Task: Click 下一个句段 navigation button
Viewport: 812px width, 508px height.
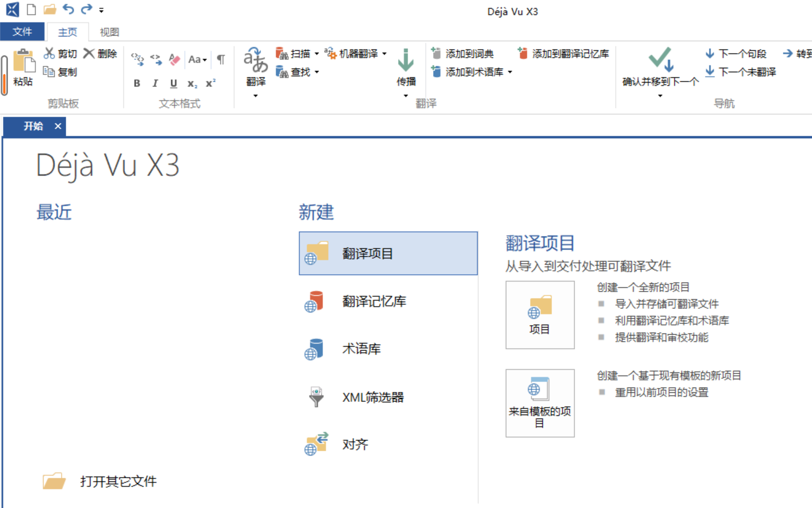Action: tap(736, 54)
